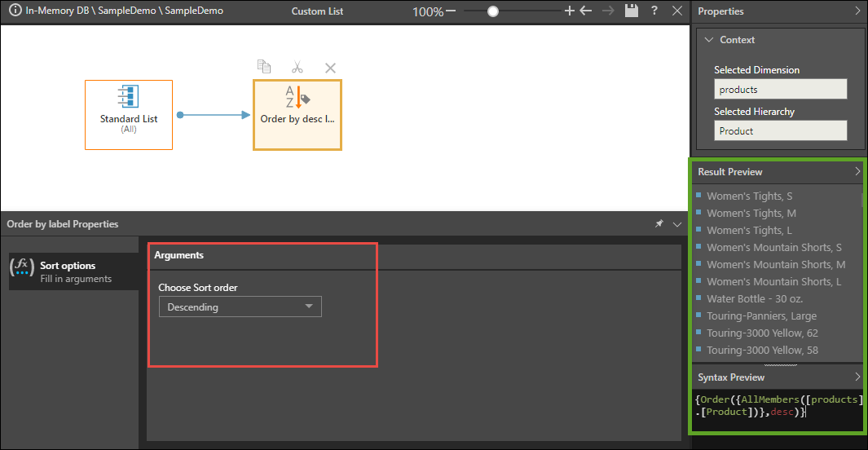Click the zoom out minus icon

[x=451, y=11]
